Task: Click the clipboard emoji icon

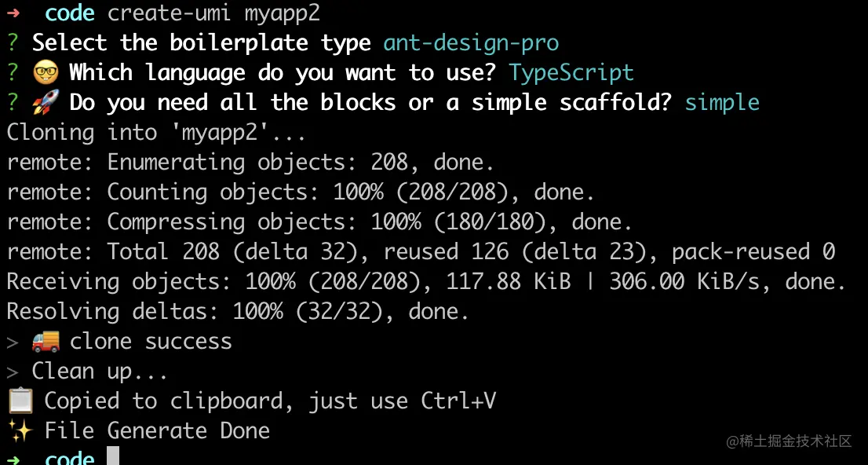Action: (x=21, y=401)
